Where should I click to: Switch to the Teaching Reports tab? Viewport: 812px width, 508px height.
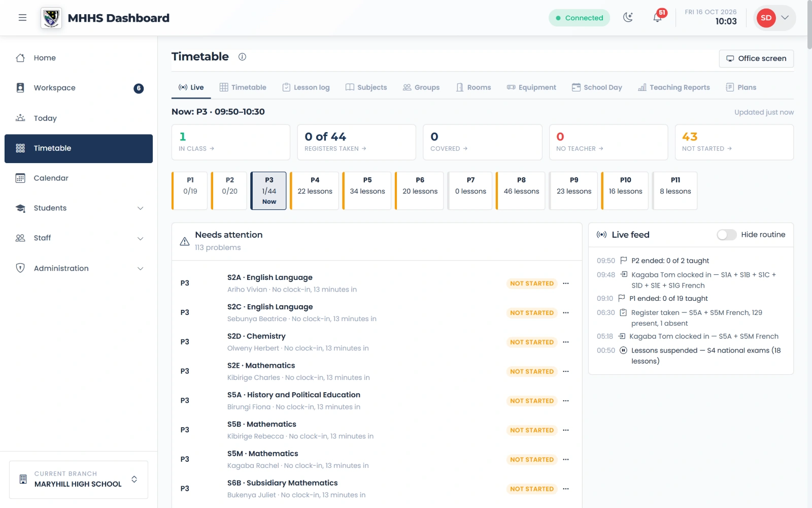[674, 87]
